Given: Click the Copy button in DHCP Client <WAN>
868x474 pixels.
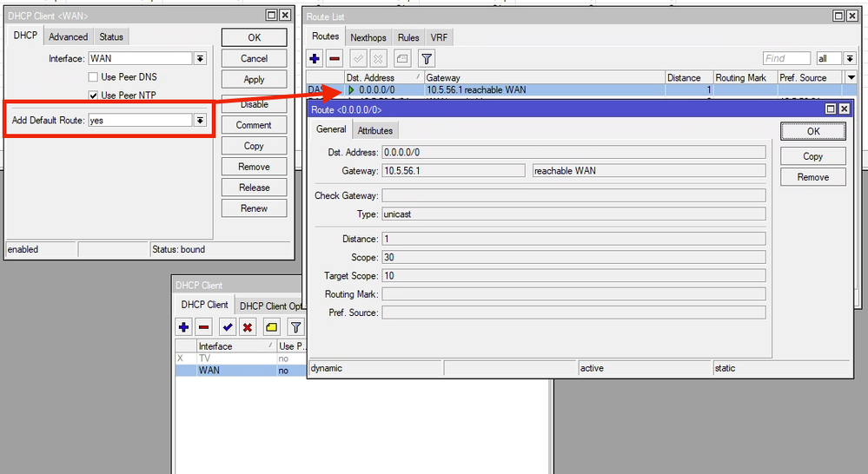Looking at the screenshot, I should [x=254, y=146].
